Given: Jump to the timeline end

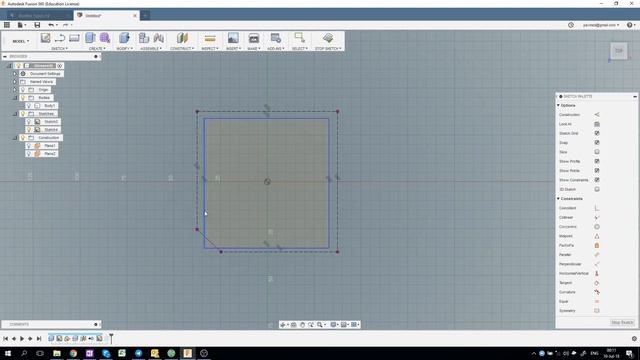Looking at the screenshot, I should tap(39, 338).
